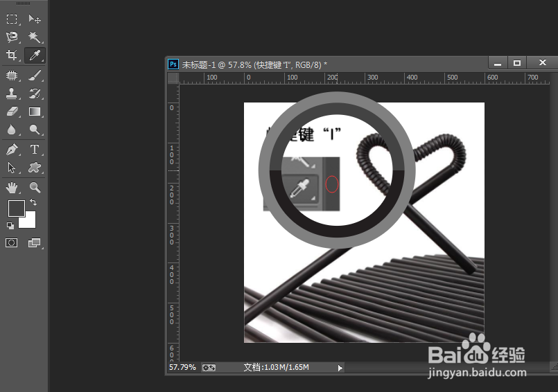The width and height of the screenshot is (558, 392).
Task: Expand the document info arrow menu
Action: [x=340, y=368]
